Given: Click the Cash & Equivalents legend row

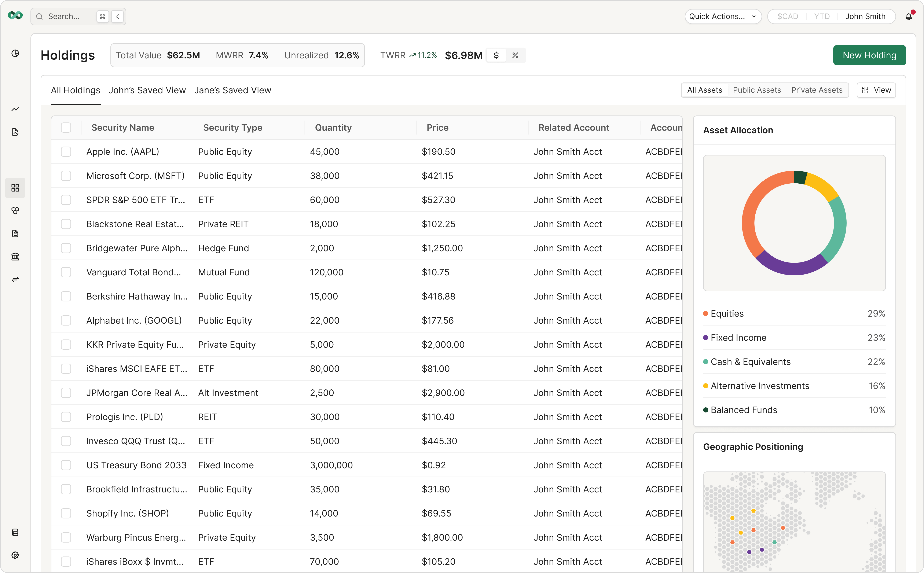Looking at the screenshot, I should [x=794, y=362].
